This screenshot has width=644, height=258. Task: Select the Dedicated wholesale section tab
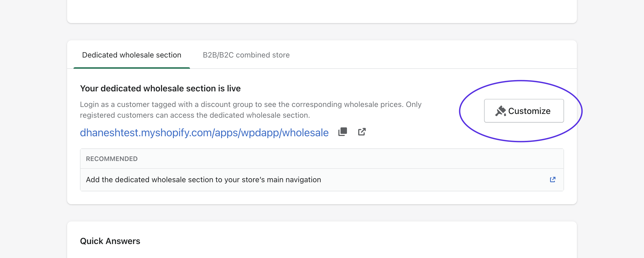[131, 55]
